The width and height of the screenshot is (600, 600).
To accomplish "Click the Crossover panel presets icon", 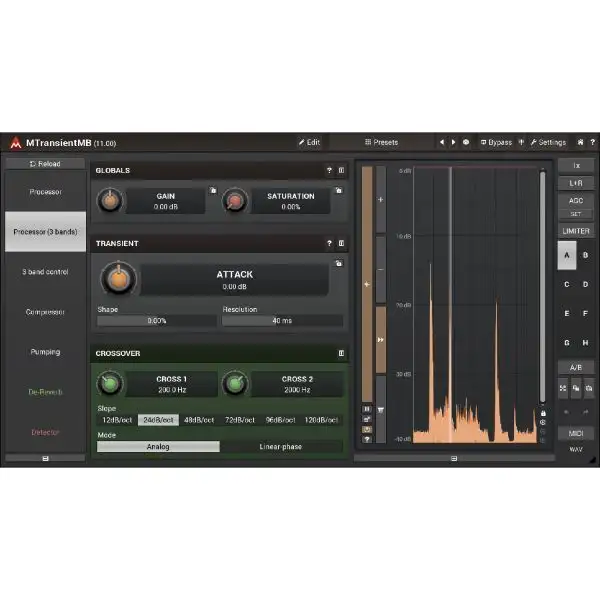I will (x=341, y=353).
